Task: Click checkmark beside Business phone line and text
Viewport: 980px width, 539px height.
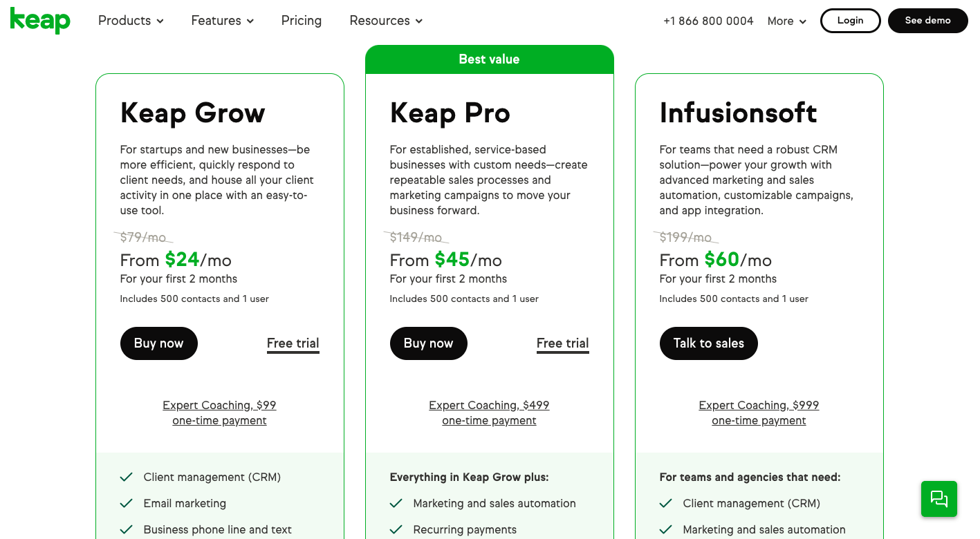Action: click(x=127, y=530)
